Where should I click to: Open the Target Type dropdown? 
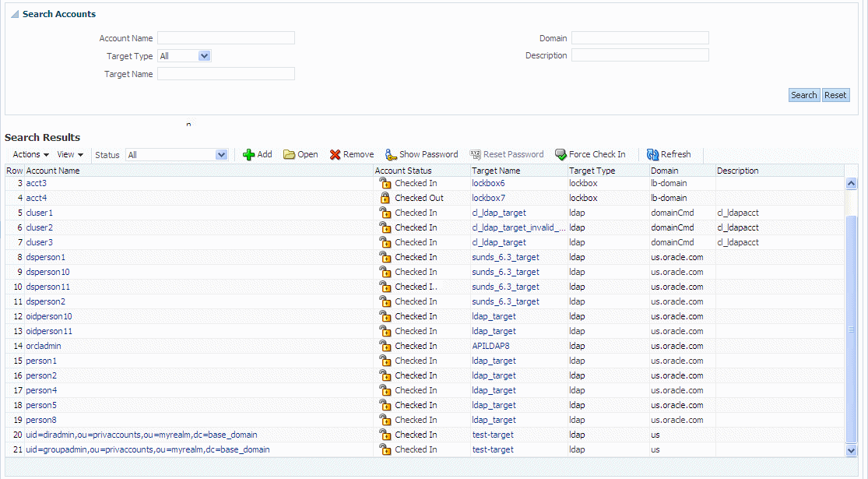(x=204, y=56)
